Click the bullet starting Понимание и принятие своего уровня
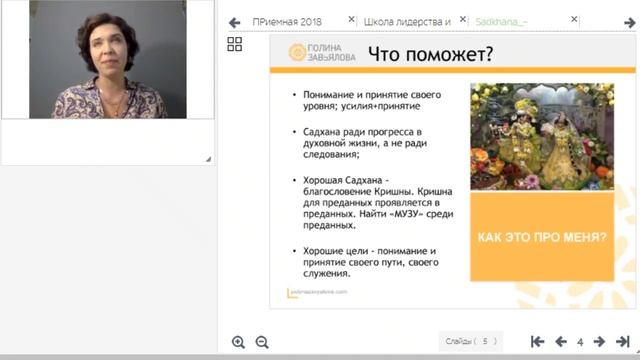The height and width of the screenshot is (360, 640). click(372, 100)
